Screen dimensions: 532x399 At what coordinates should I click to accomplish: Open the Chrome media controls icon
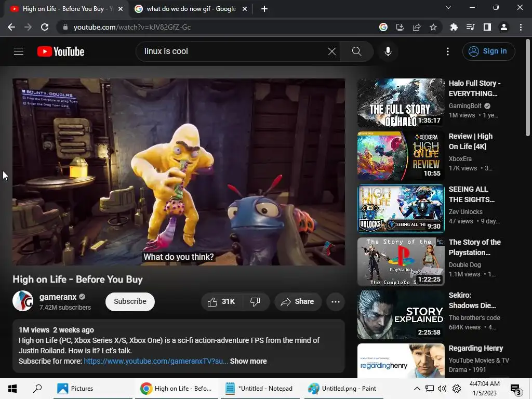pos(470,27)
